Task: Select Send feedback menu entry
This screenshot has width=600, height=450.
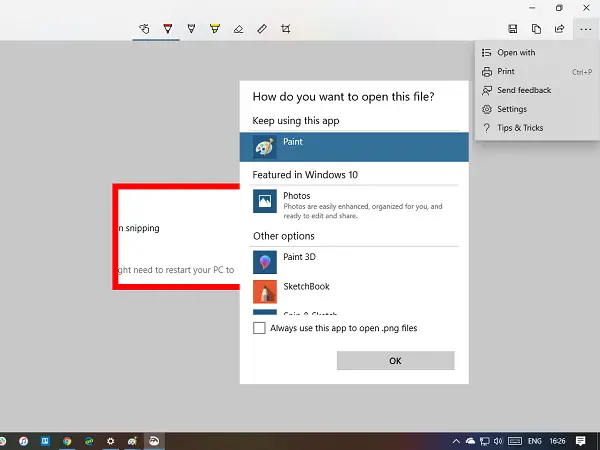Action: (x=537, y=90)
